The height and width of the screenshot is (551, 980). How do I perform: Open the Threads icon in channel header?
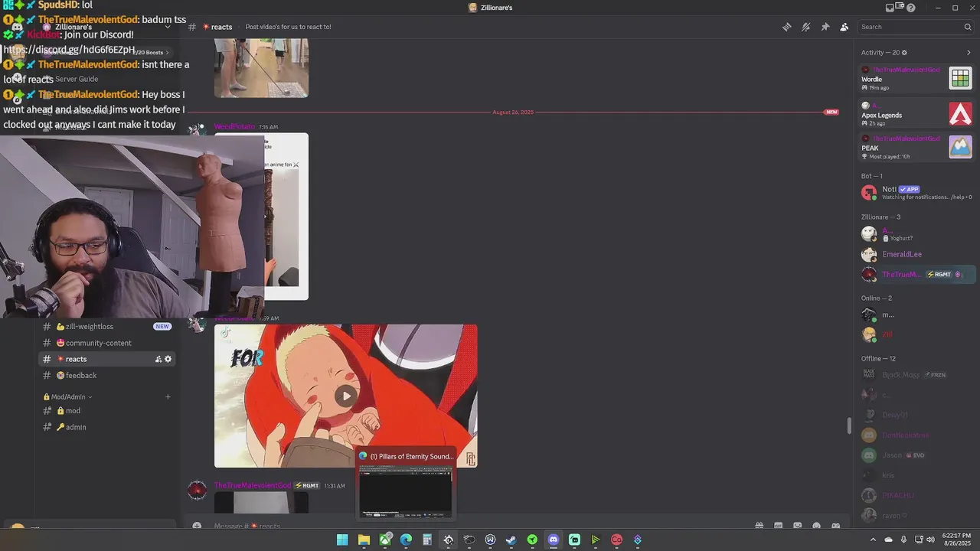coord(786,27)
